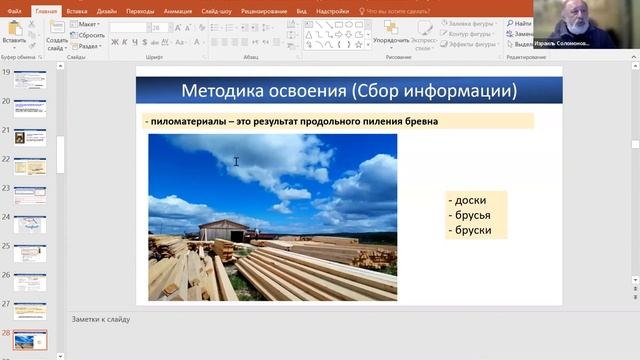Switch to the Вставка tab
Screen dimensions: 640x360
coord(77,11)
